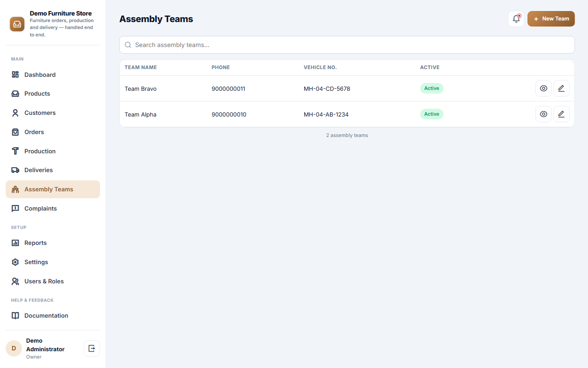This screenshot has height=368, width=588.
Task: Navigate to Orders
Action: 53,132
